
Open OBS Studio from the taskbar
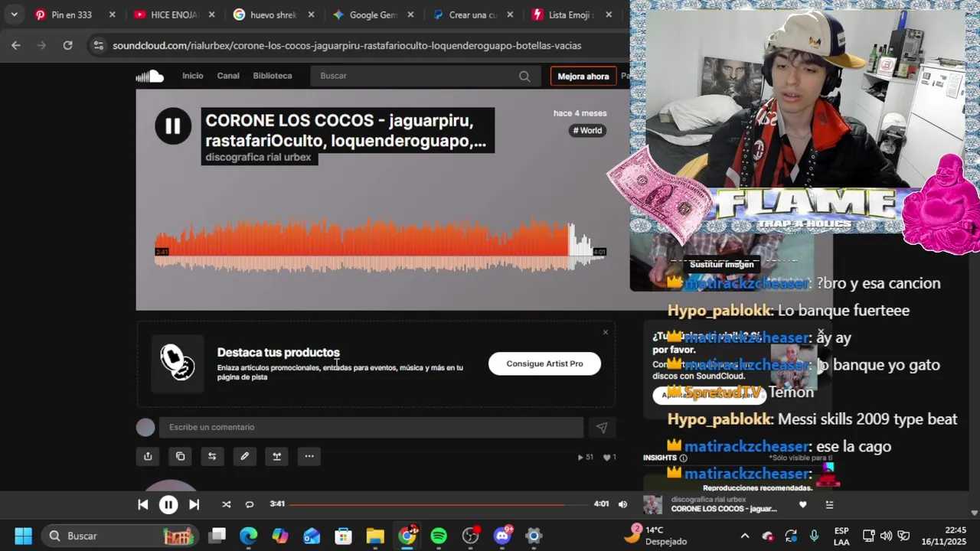pos(471,536)
